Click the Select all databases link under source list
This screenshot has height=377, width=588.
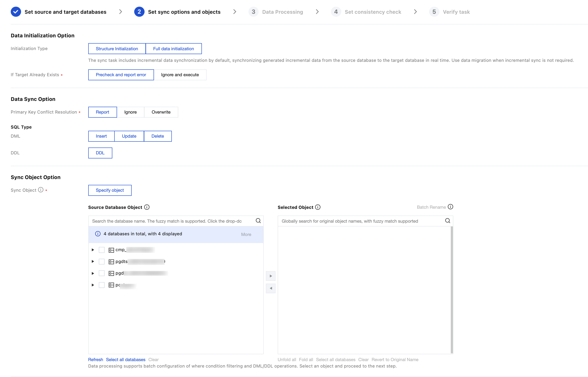(125, 359)
